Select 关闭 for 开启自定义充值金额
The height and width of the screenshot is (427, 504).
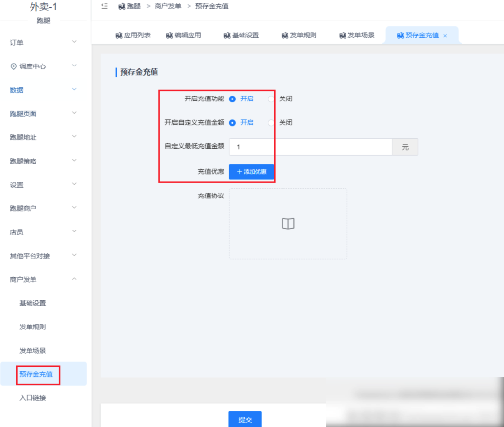click(271, 123)
